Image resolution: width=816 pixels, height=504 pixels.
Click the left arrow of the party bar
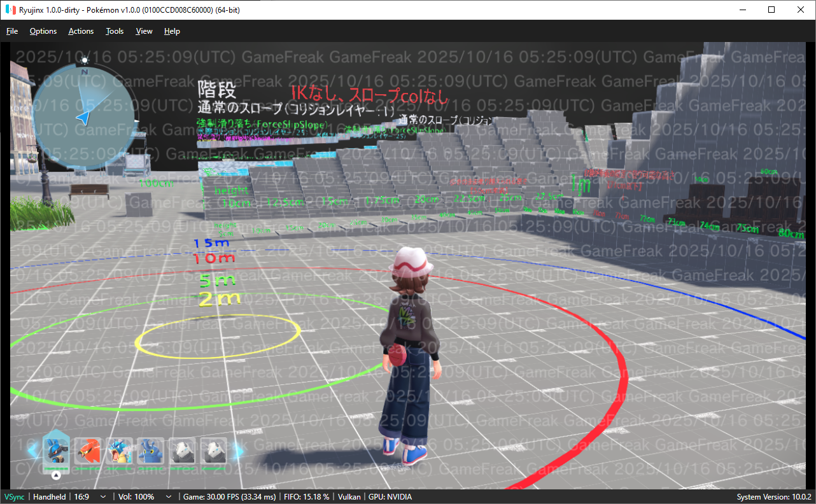coord(33,451)
